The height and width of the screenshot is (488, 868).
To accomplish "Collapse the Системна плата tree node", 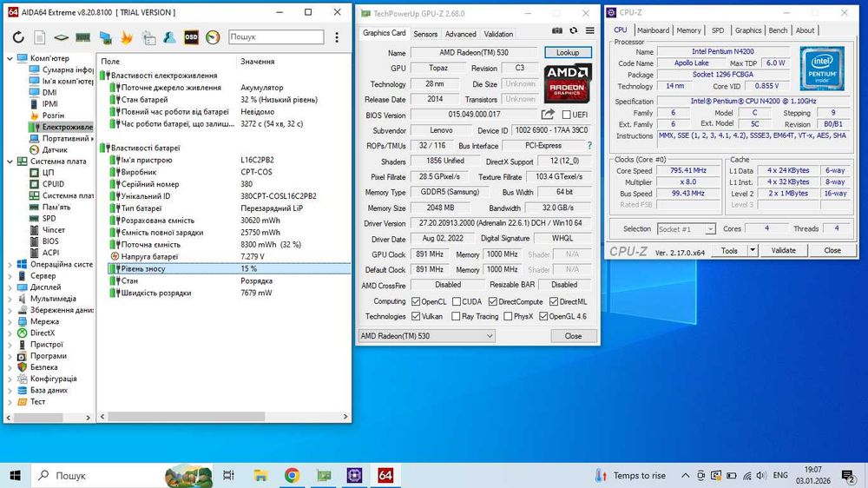I will (10, 162).
